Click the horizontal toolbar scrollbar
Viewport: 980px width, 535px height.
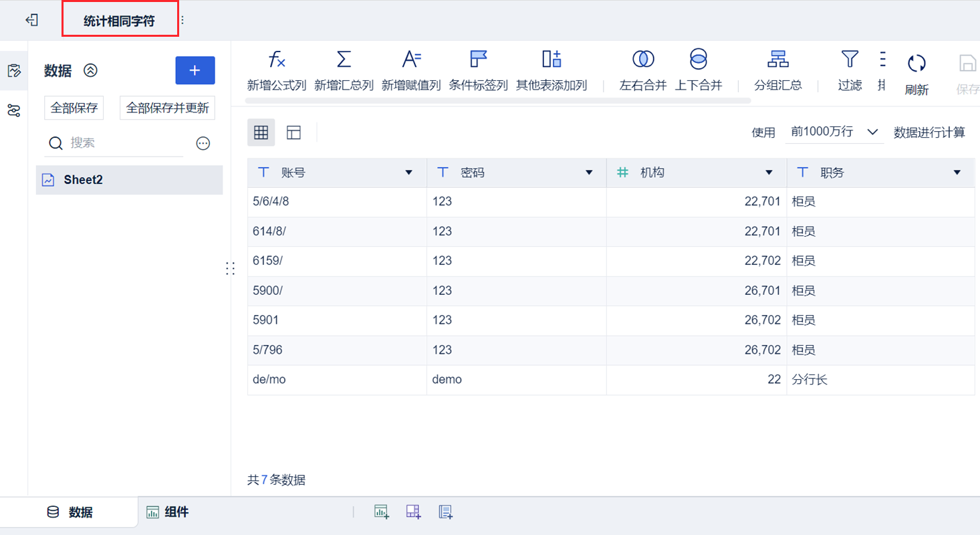point(498,101)
